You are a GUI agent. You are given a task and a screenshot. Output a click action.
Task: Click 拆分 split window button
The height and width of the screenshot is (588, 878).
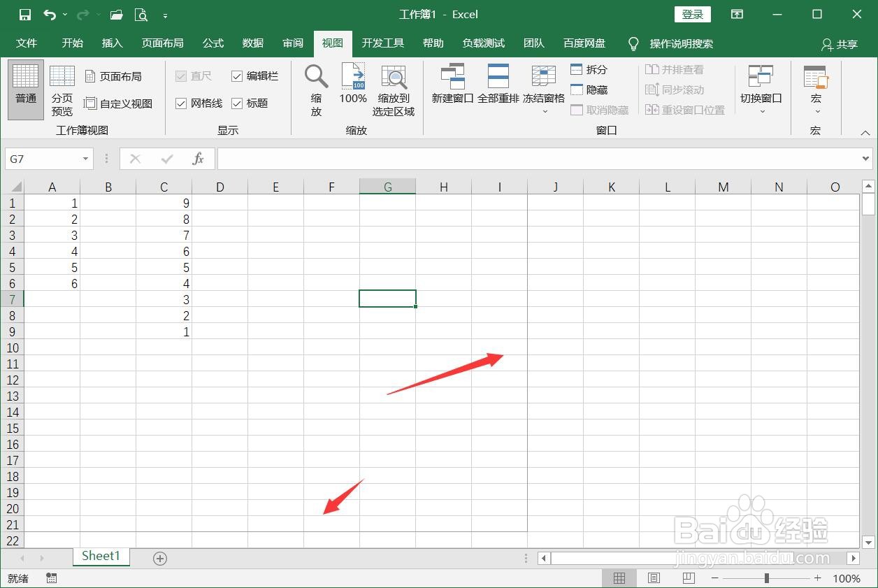coord(589,69)
